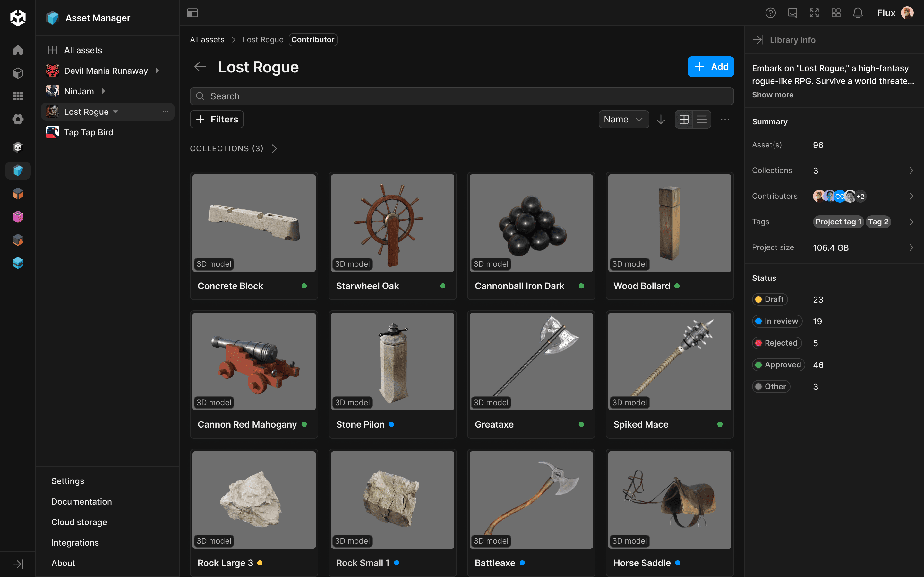Screen dimensions: 924x577
Task: Click the settings gear in the sidebar
Action: tap(18, 119)
